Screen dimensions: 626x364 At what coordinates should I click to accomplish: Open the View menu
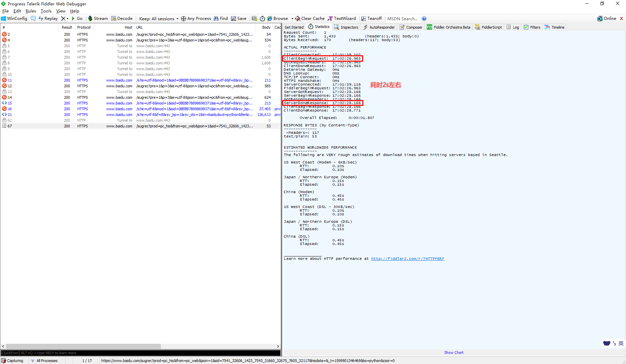click(61, 11)
